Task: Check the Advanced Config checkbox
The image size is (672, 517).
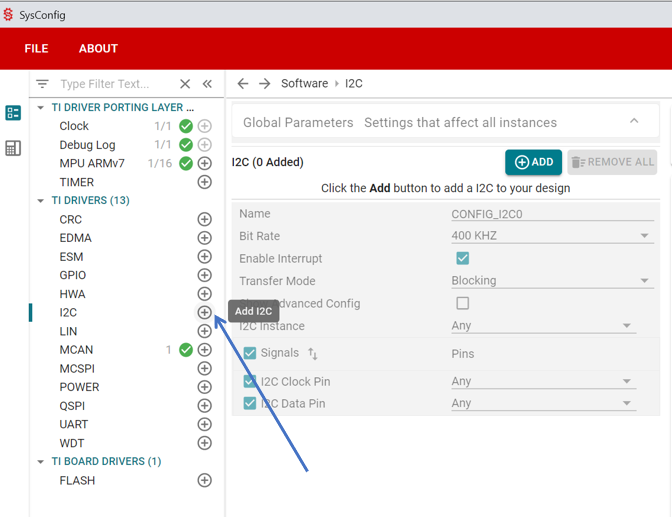Action: coord(462,304)
